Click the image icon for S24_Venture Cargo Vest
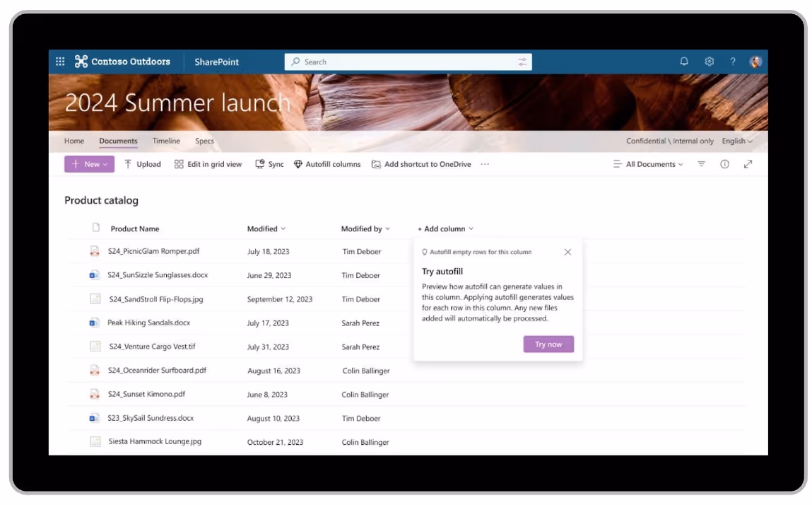812x505 pixels. coord(95,347)
